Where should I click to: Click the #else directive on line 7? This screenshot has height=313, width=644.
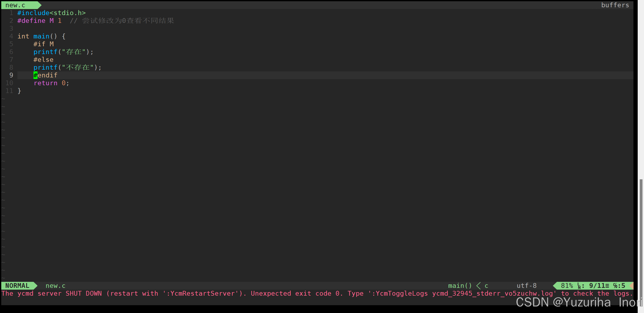[x=43, y=60]
